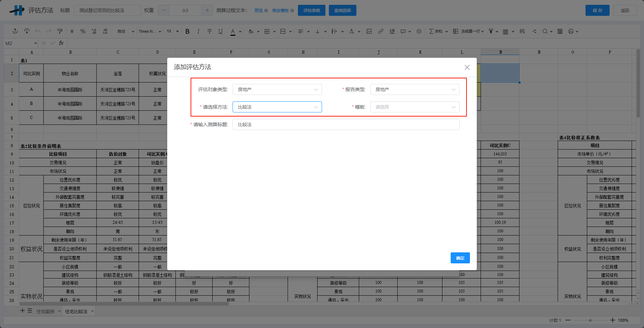This screenshot has width=644, height=328.
Task: Expand the 请选择方法 dropdown showing 比较法
Action: [277, 107]
